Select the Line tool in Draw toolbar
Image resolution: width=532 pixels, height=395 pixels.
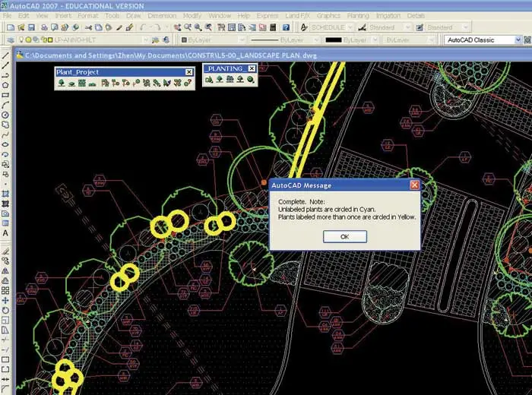coord(6,55)
